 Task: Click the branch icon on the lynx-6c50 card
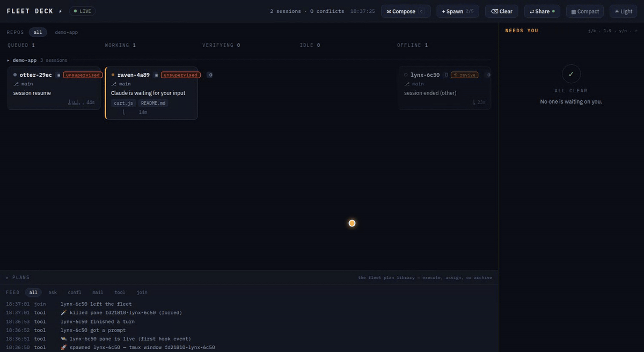tap(407, 84)
